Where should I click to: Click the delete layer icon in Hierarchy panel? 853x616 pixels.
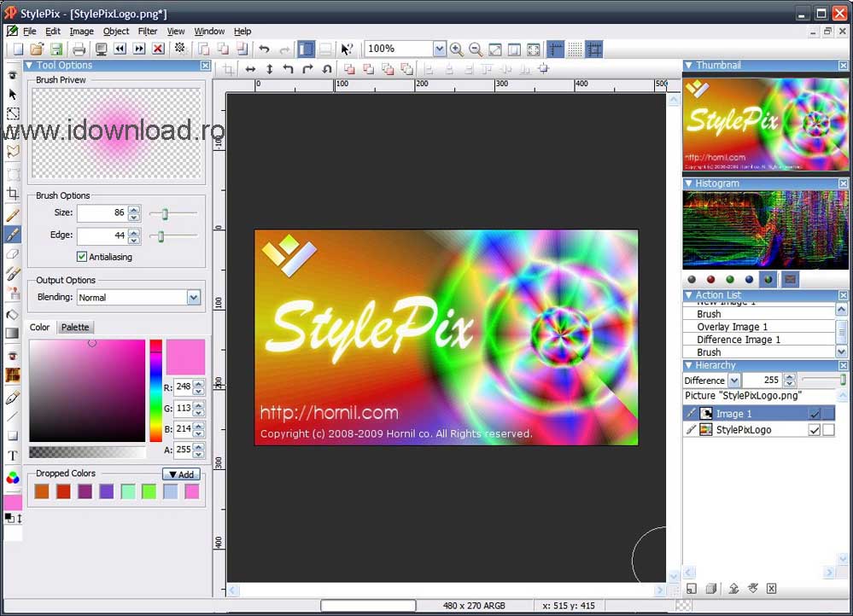tap(771, 589)
